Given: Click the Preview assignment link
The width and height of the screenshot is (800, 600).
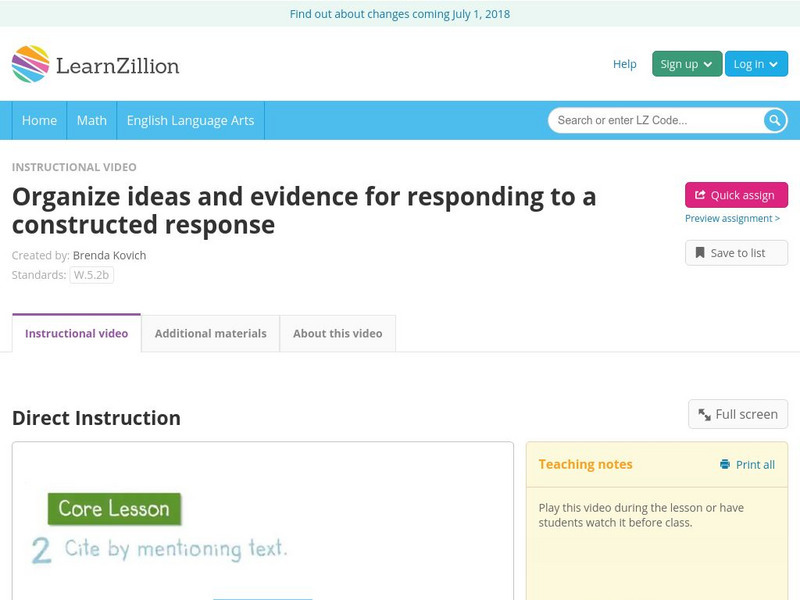Looking at the screenshot, I should coord(732,218).
